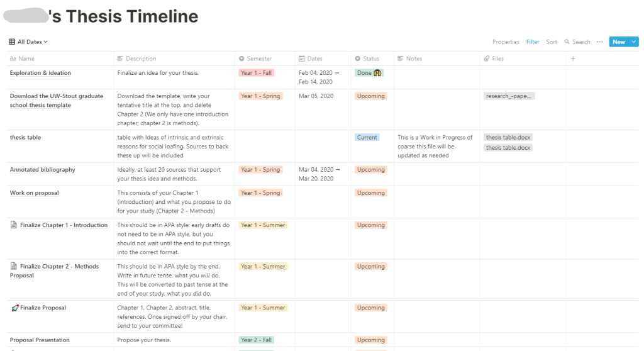
Task: Open the Sort menu
Action: (552, 42)
